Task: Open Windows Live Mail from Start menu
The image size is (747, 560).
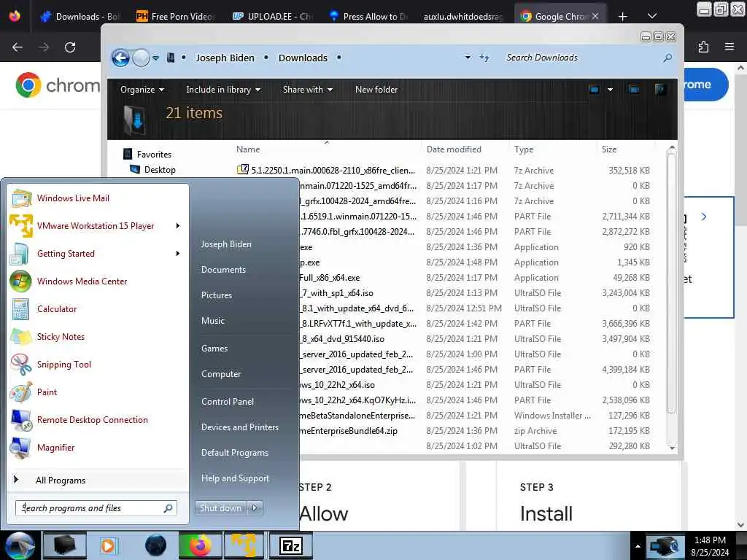Action: [74, 198]
